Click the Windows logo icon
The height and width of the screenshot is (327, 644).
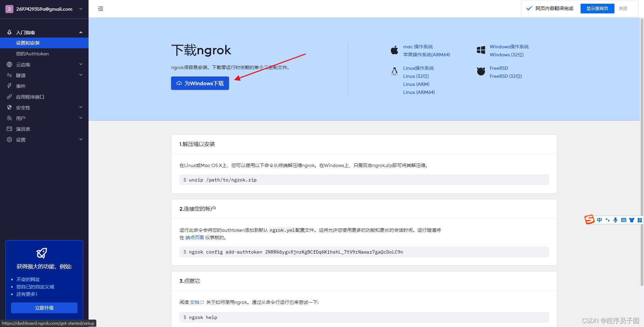481,50
